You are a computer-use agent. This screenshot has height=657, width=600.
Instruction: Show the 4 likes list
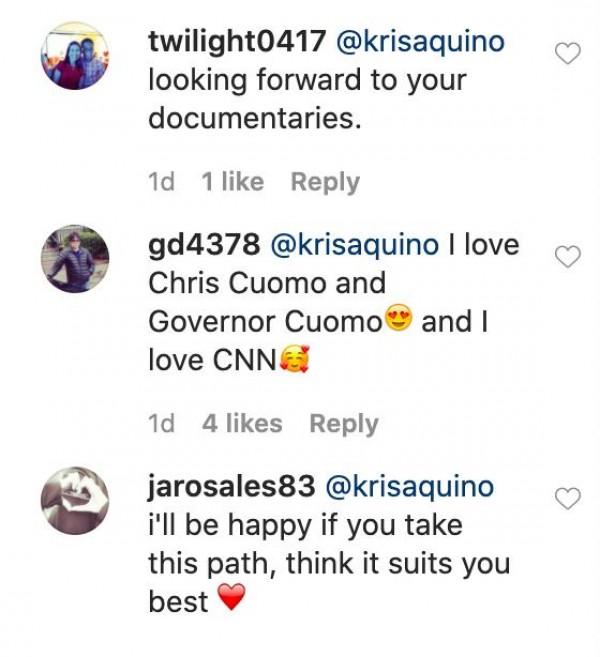click(242, 423)
